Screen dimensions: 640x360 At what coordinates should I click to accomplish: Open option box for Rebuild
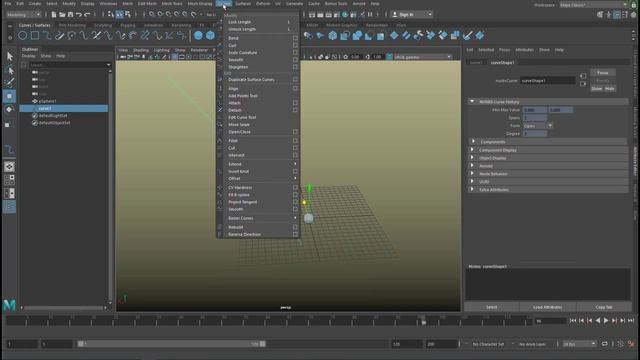pyautogui.click(x=295, y=227)
